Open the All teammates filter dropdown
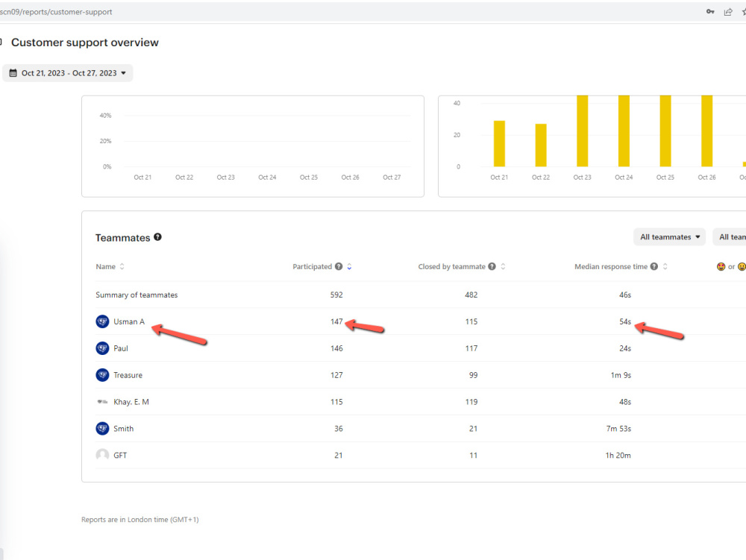 click(670, 236)
